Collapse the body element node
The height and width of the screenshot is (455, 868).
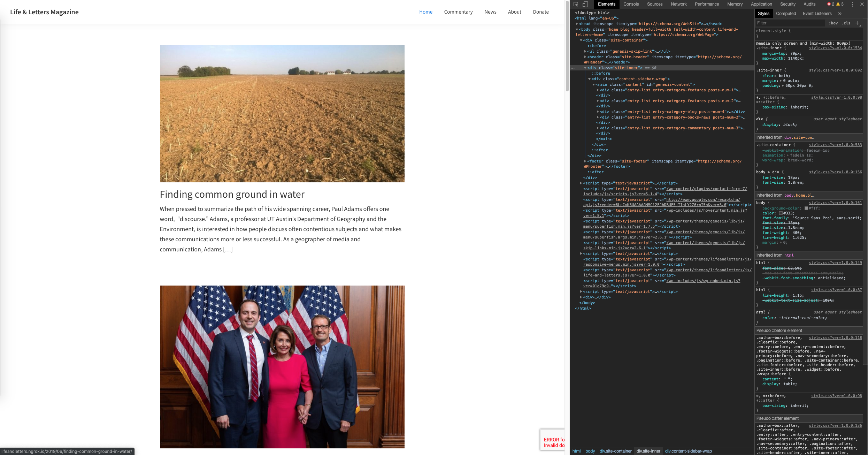[577, 29]
